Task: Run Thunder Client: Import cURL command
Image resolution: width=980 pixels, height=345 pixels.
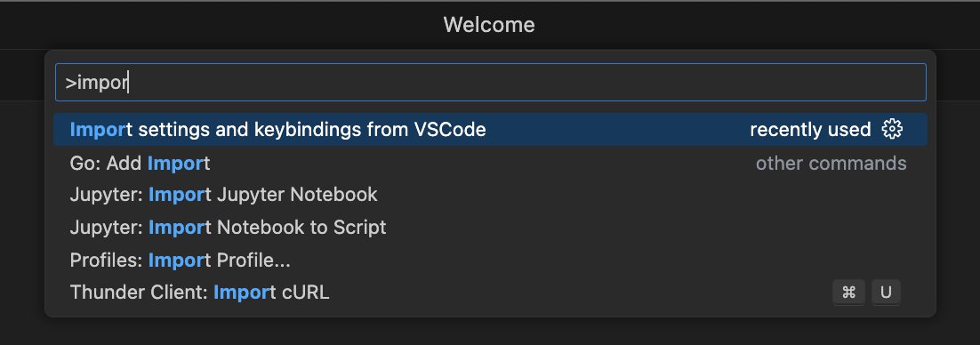Action: pyautogui.click(x=491, y=292)
